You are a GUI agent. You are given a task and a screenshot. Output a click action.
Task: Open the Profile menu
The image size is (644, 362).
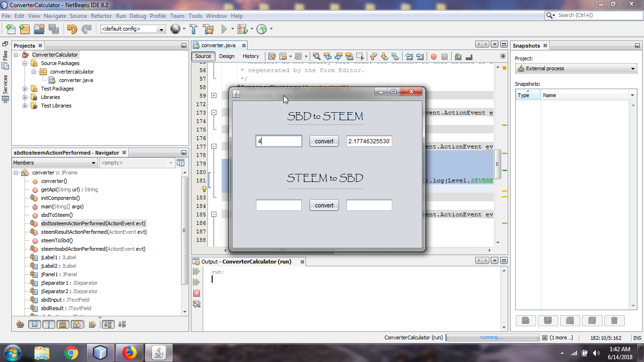(158, 16)
